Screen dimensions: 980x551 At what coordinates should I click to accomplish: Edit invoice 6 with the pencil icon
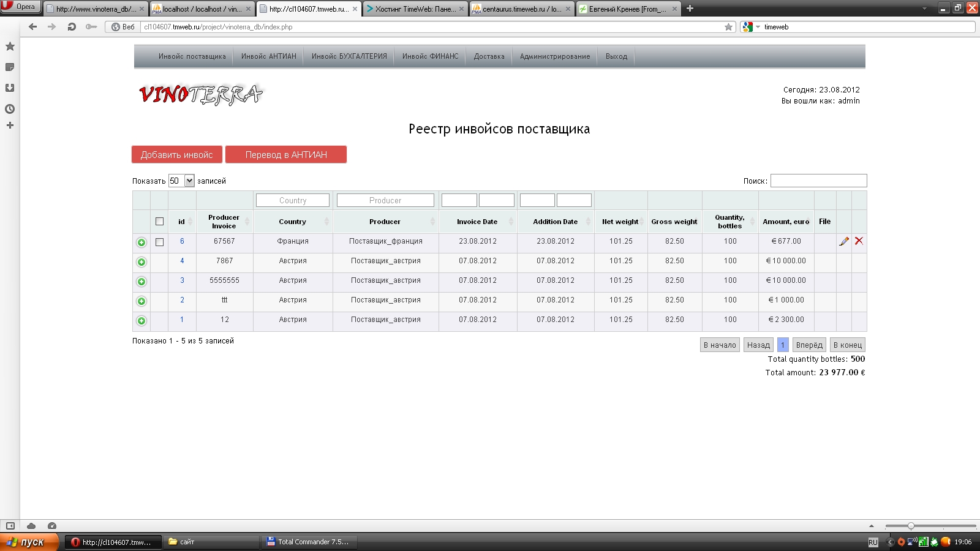pos(844,241)
